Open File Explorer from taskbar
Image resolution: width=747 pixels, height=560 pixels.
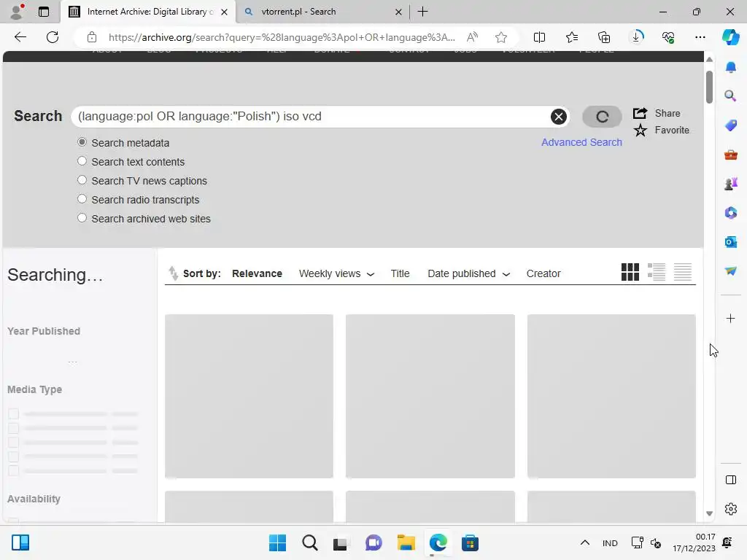pyautogui.click(x=406, y=542)
